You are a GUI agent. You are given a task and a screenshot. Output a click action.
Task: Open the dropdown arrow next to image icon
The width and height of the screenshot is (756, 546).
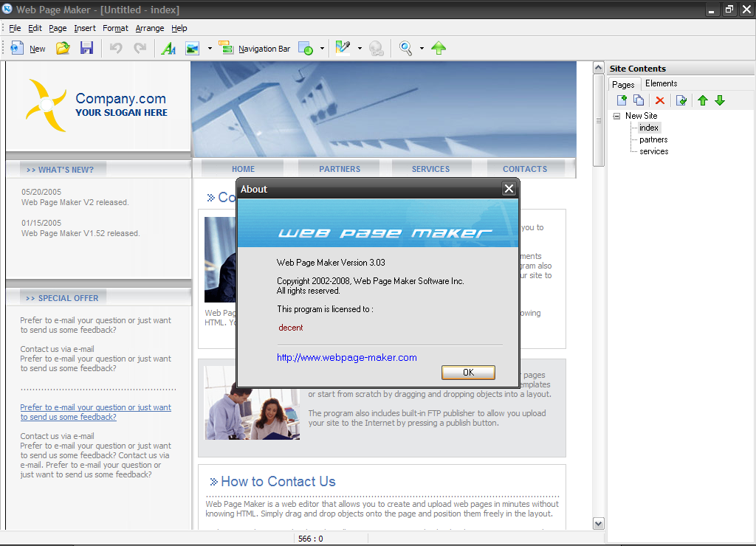point(210,48)
